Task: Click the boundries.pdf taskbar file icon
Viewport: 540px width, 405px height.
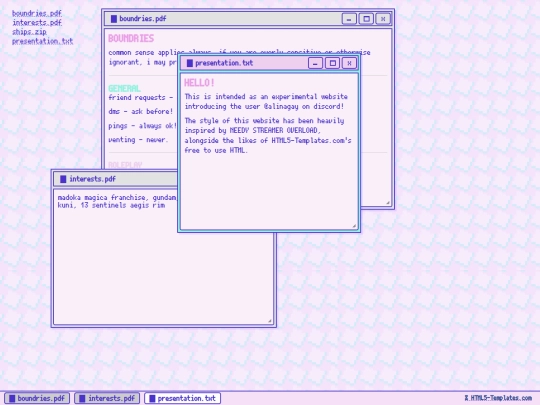Action: pyautogui.click(x=12, y=398)
